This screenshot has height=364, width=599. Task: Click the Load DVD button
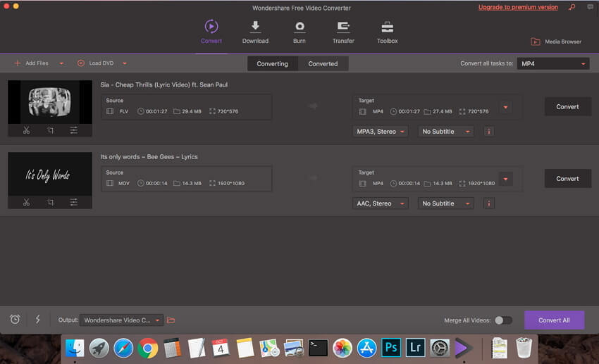pyautogui.click(x=96, y=63)
